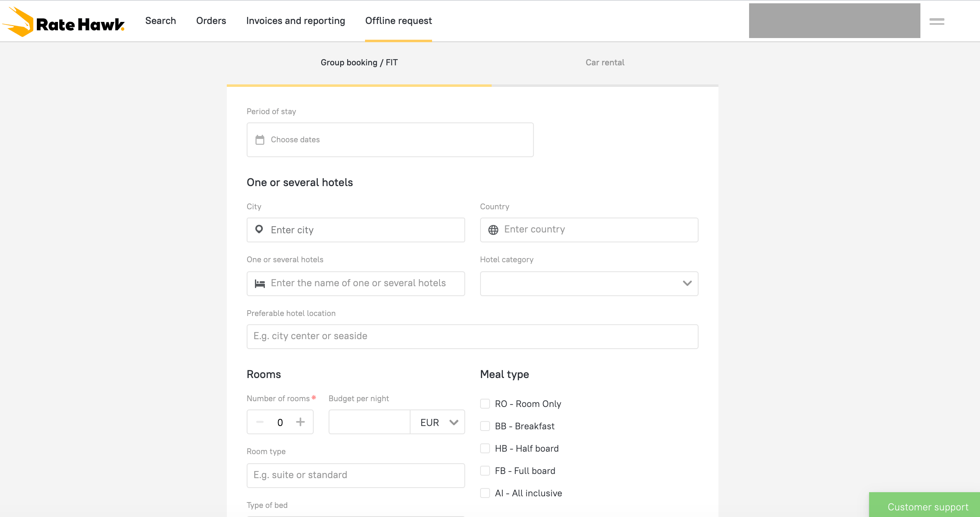Viewport: 980px width, 517px height.
Task: Tick the AI - All inclusive checkbox
Action: pyautogui.click(x=485, y=493)
